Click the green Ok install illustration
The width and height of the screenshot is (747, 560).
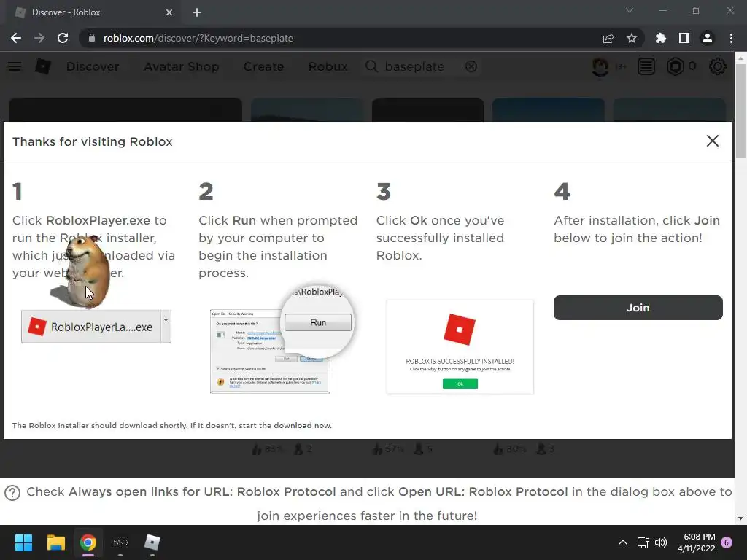(460, 384)
